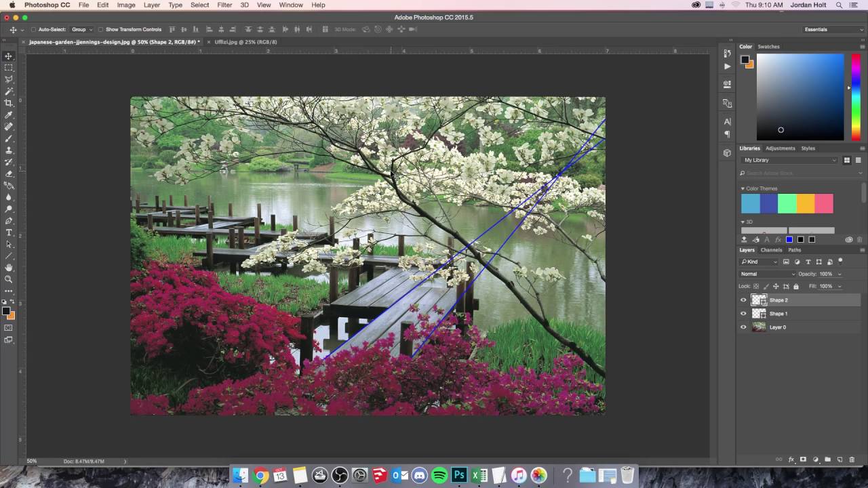This screenshot has width=868, height=488.
Task: Open the Select menu
Action: (199, 5)
